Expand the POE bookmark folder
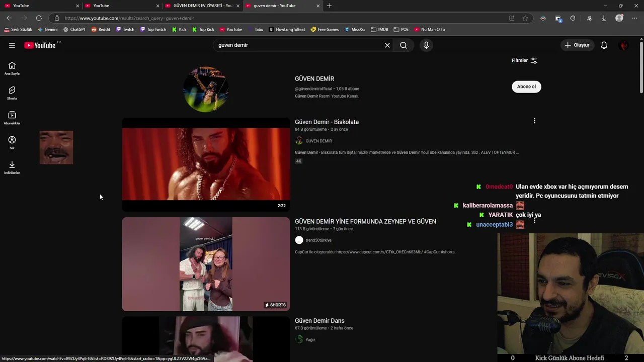Image resolution: width=644 pixels, height=362 pixels. (401, 30)
